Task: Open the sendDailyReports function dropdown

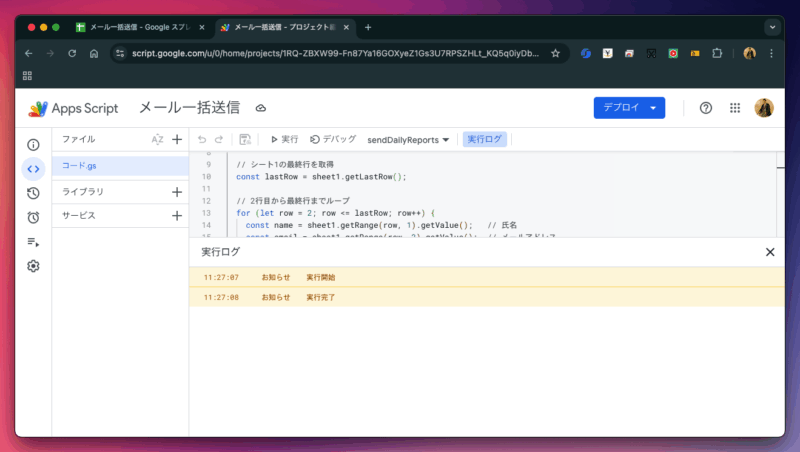Action: [x=408, y=140]
